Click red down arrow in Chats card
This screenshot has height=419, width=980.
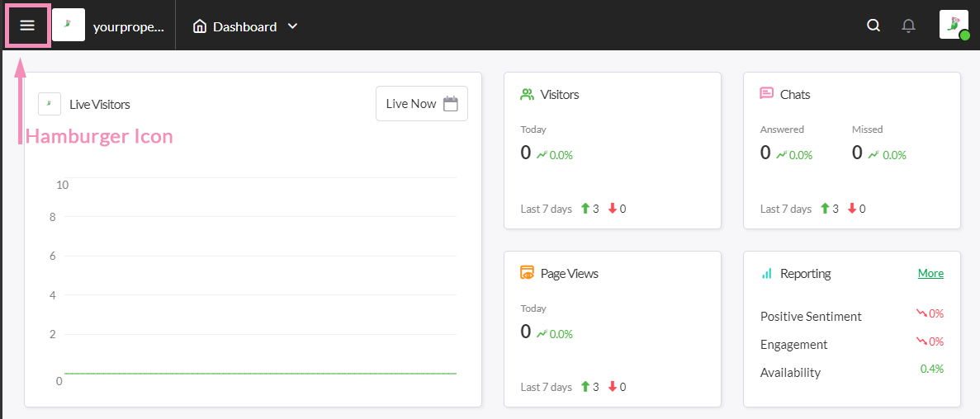(x=852, y=209)
